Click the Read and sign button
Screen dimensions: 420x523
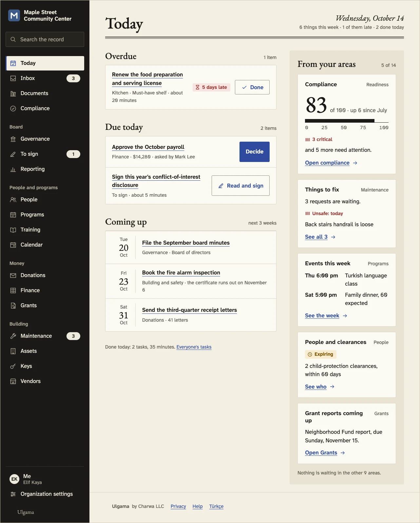click(x=240, y=186)
